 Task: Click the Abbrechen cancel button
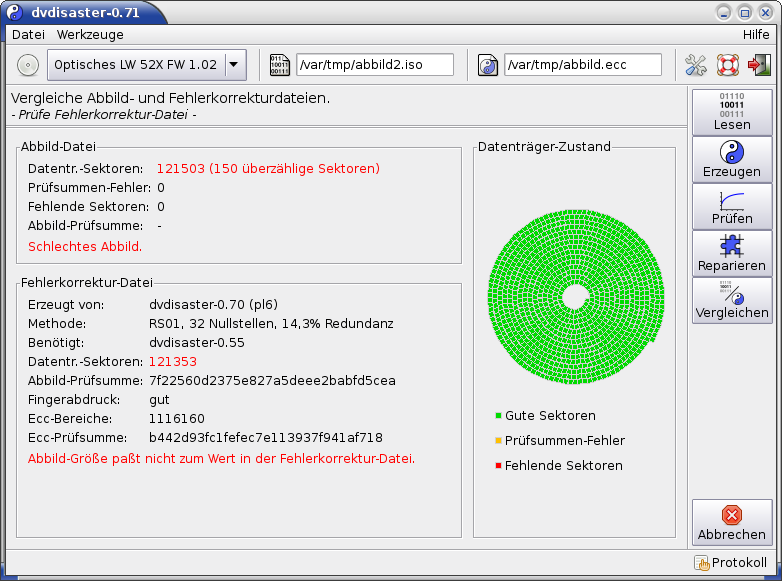pyautogui.click(x=732, y=522)
